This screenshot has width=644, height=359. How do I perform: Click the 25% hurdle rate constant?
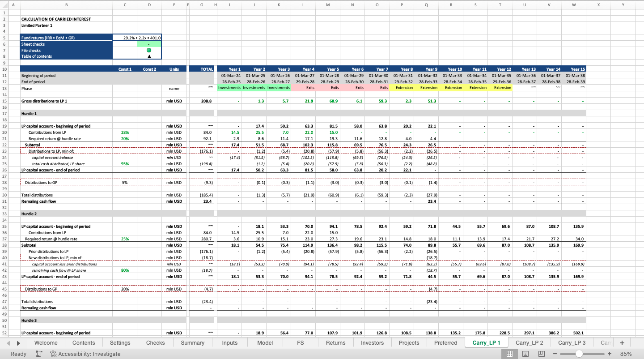pos(125,239)
